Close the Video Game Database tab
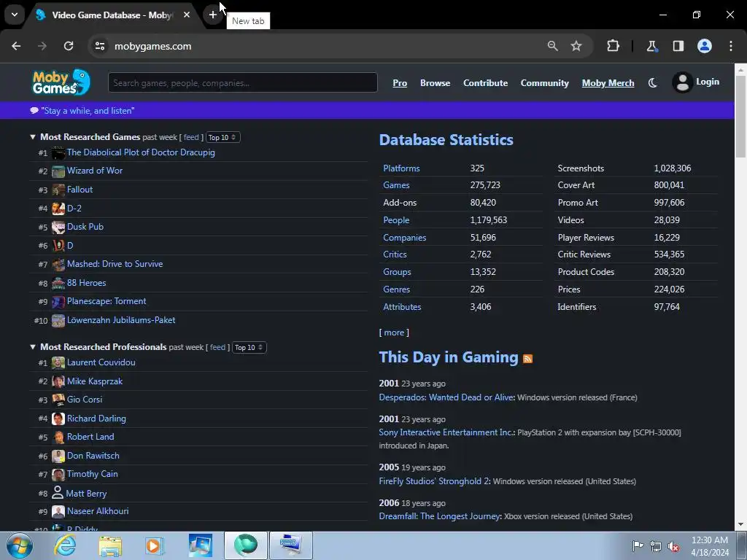 point(187,15)
